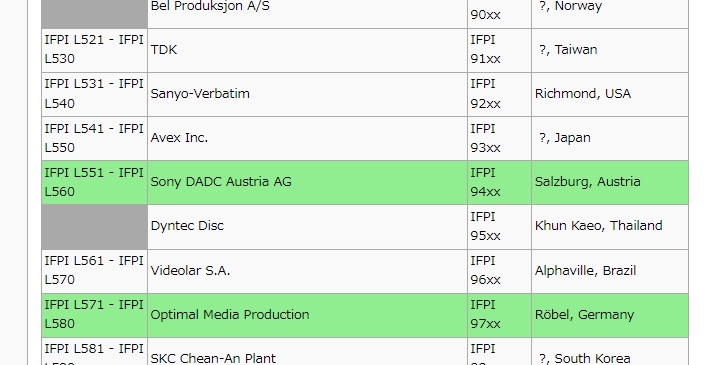Click the Optimal Media Production cell
The image size is (714, 365).
point(307,315)
